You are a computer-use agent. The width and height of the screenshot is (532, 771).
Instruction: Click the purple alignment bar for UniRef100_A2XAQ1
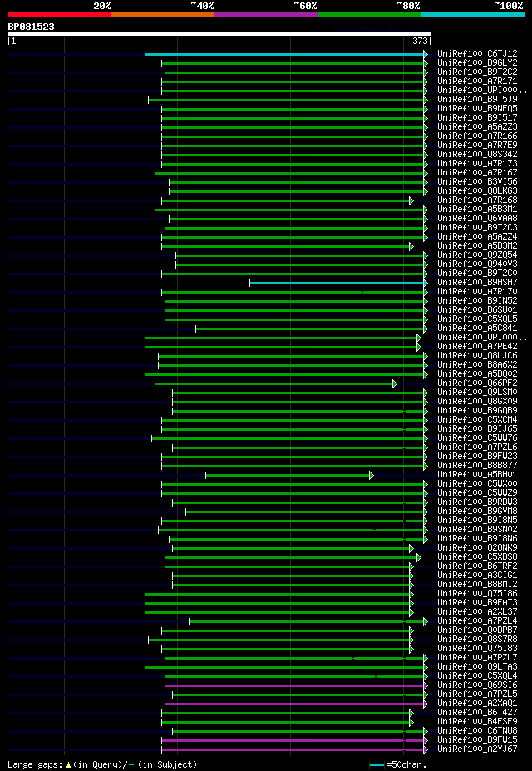coord(296,704)
